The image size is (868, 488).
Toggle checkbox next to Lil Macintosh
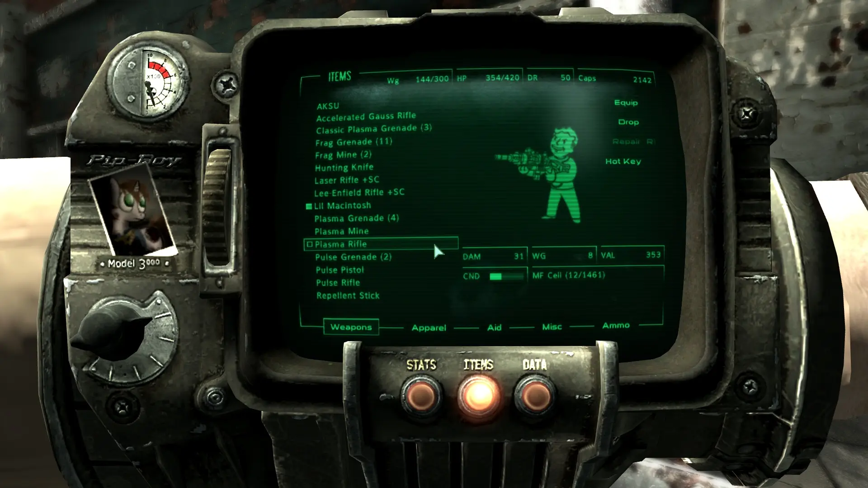[310, 204]
